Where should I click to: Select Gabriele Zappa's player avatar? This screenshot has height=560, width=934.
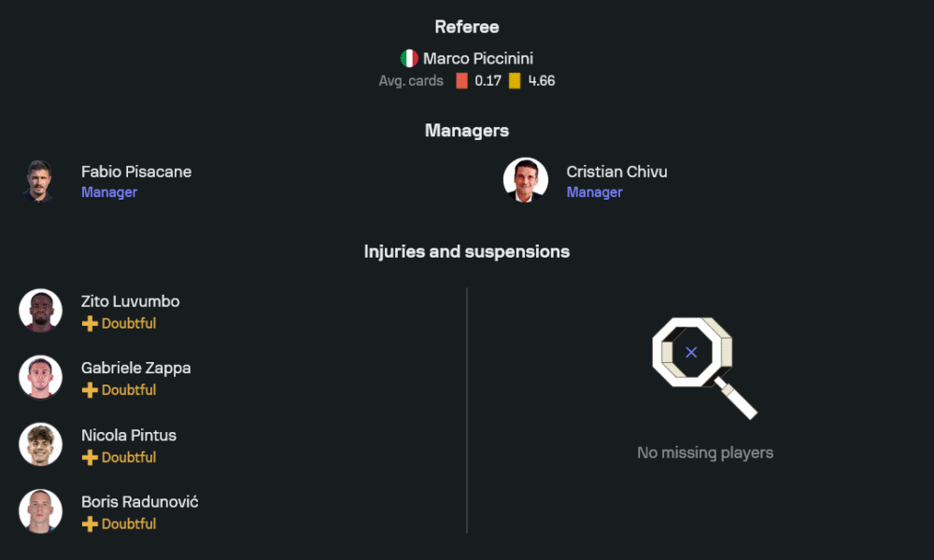[40, 377]
